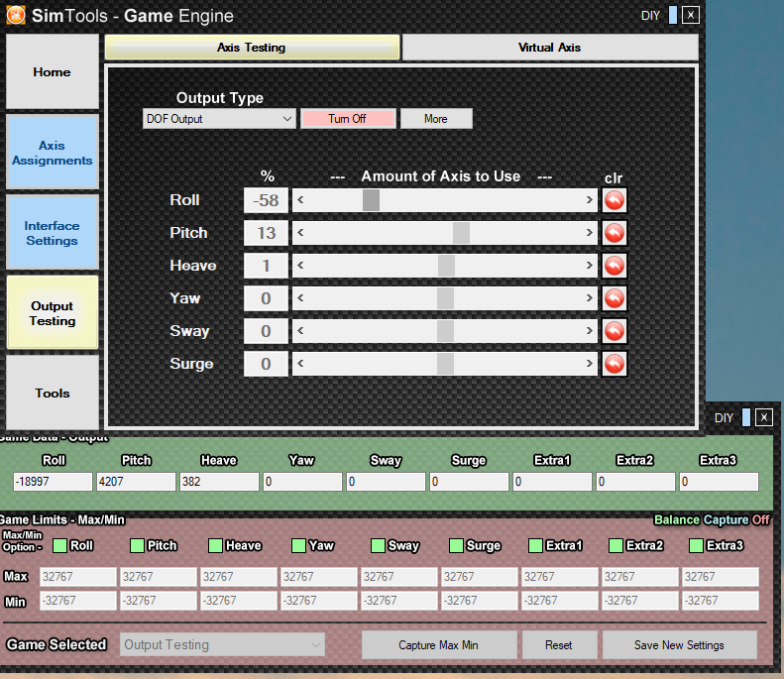
Task: Switch to the Axis Testing tab
Action: click(x=252, y=48)
